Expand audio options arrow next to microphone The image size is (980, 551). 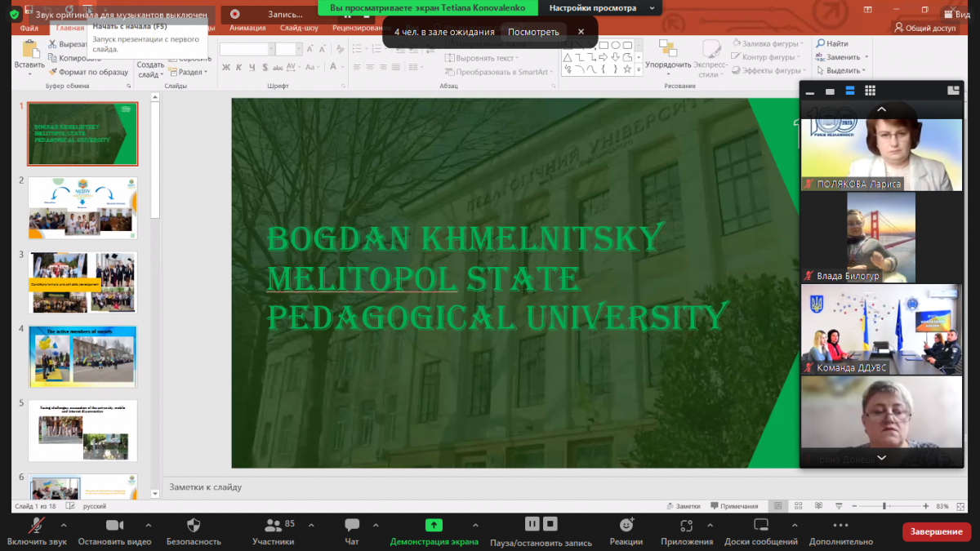point(64,525)
